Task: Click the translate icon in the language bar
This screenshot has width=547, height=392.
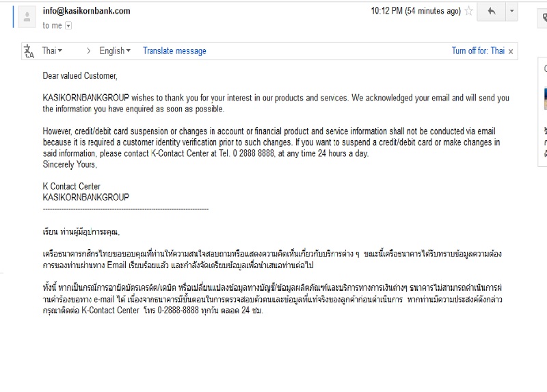Action: point(29,51)
